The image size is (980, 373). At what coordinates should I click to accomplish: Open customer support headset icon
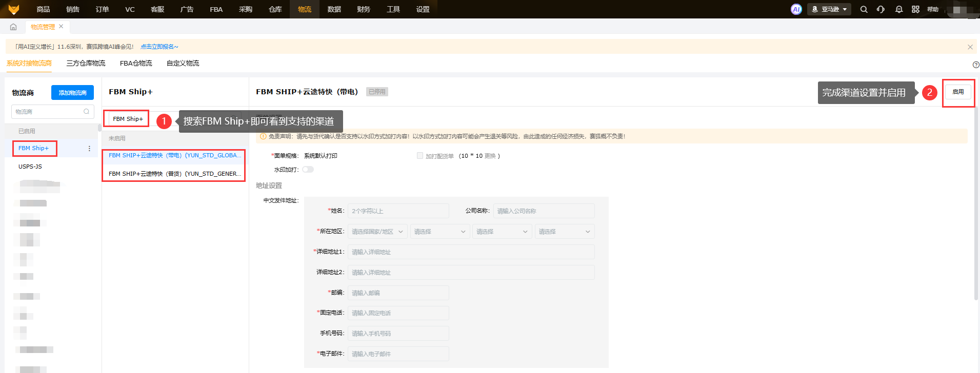(x=881, y=9)
